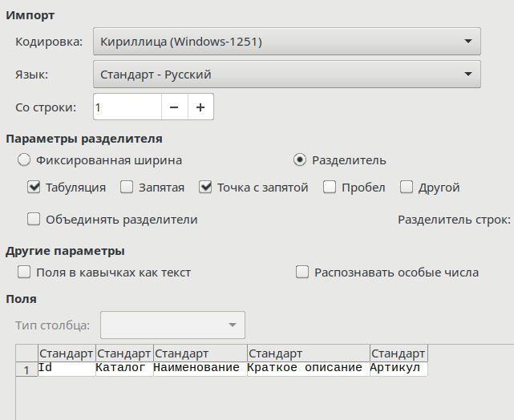The width and height of the screenshot is (514, 420).
Task: Open the Язык language dropdown
Action: (x=287, y=75)
